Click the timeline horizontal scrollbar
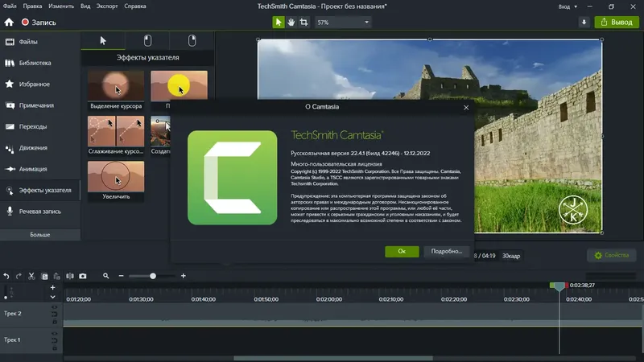The width and height of the screenshot is (644, 362). tap(333, 358)
